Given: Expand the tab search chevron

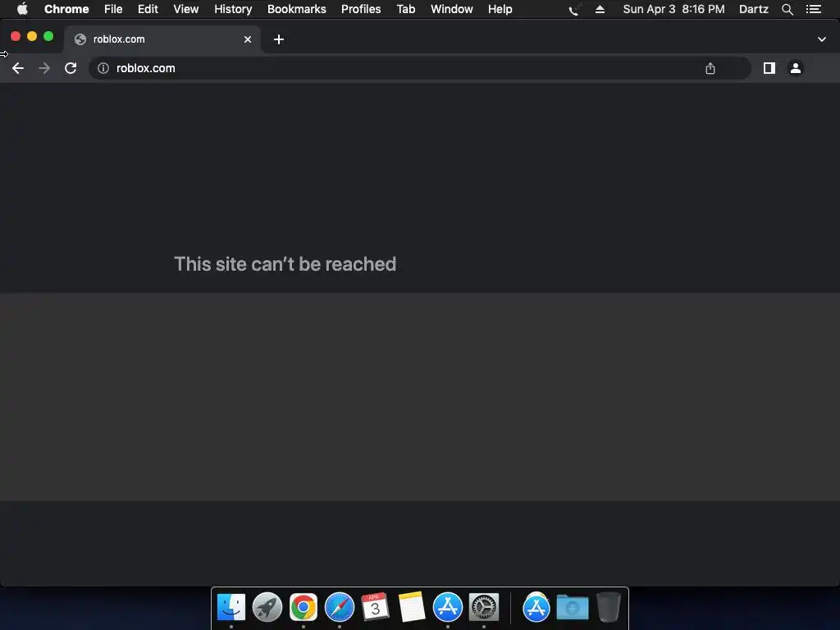Looking at the screenshot, I should 822,39.
